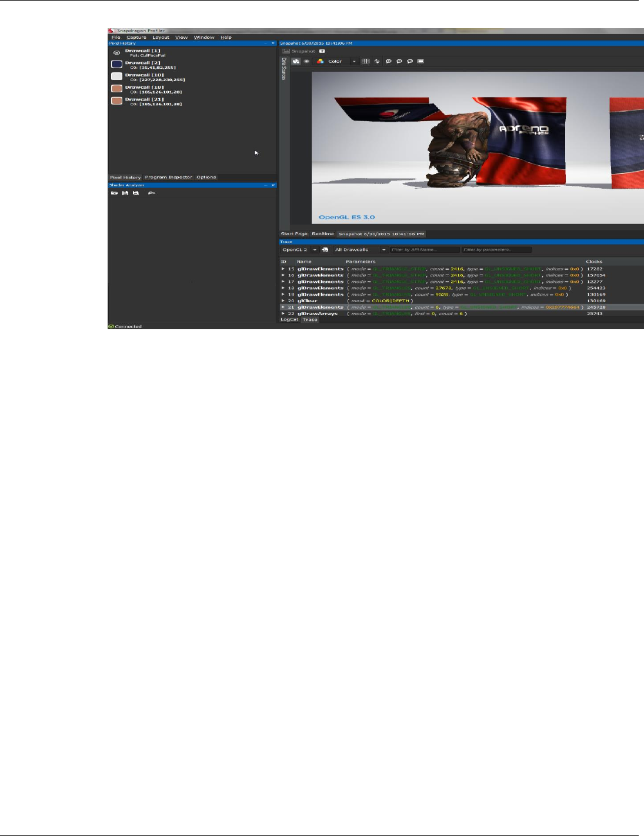The width and height of the screenshot is (644, 836).
Task: Click the Shader Analyzer compile icon
Action: click(x=152, y=193)
